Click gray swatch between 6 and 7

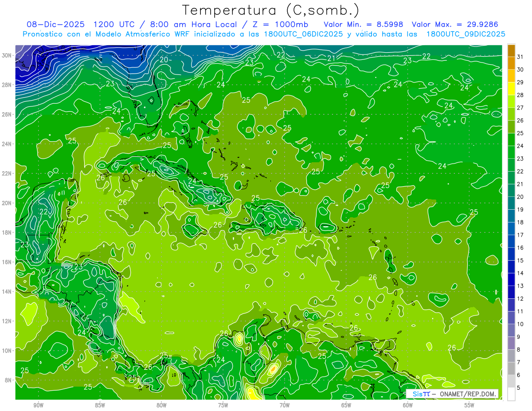[x=511, y=368]
